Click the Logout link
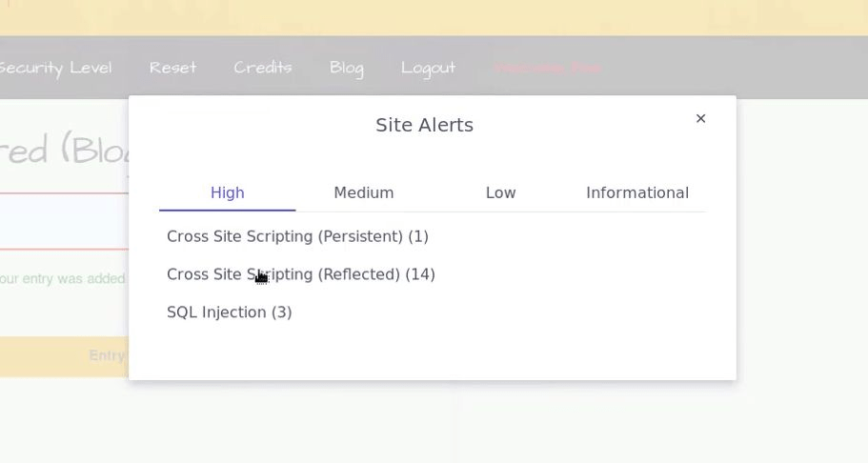The width and height of the screenshot is (868, 463). [x=428, y=68]
